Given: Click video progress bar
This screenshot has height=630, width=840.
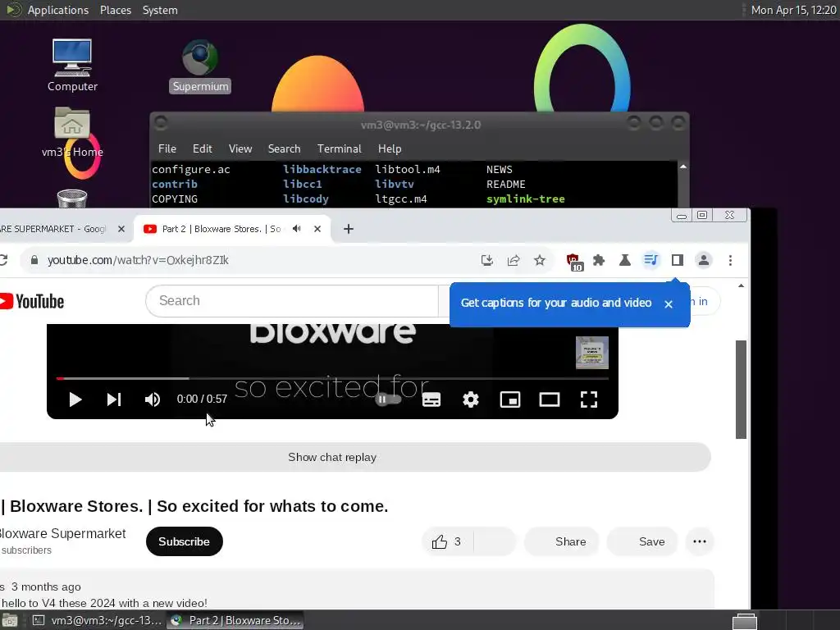Looking at the screenshot, I should tap(332, 378).
